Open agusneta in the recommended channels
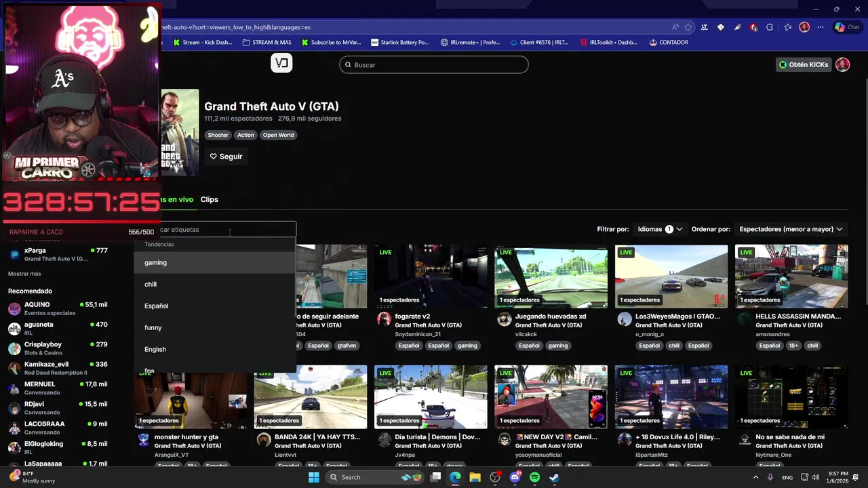Screen dimensions: 868x488 [58, 329]
